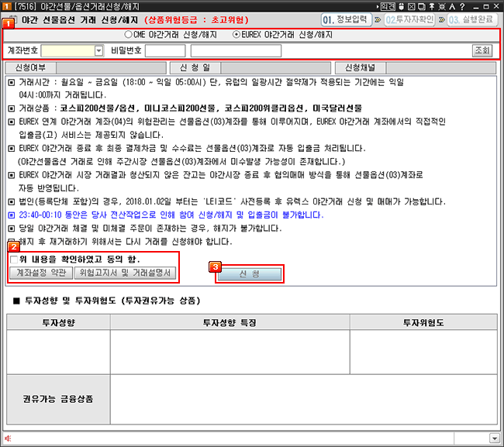Click the 비밀번호 password input field

pos(165,51)
